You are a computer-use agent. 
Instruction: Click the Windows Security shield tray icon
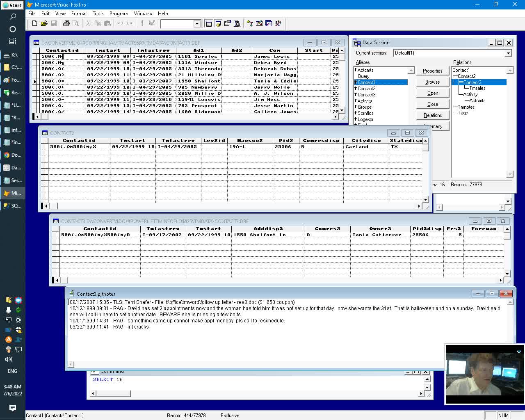click(18, 330)
